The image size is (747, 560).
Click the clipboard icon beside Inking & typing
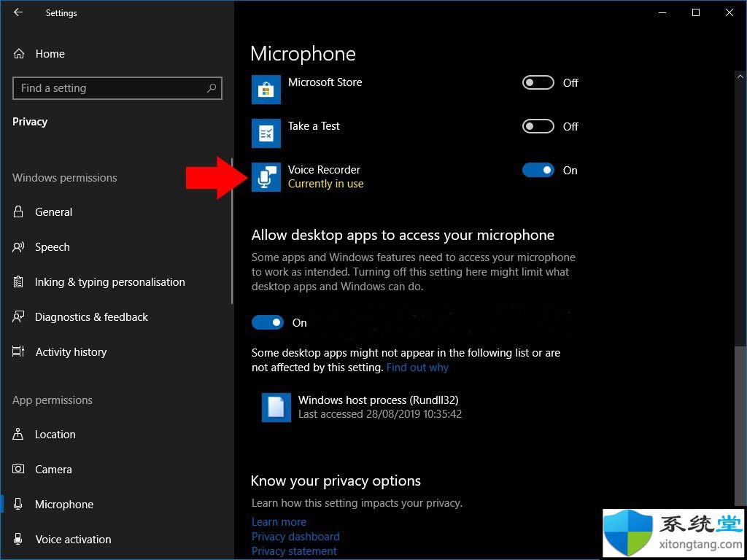coord(18,282)
